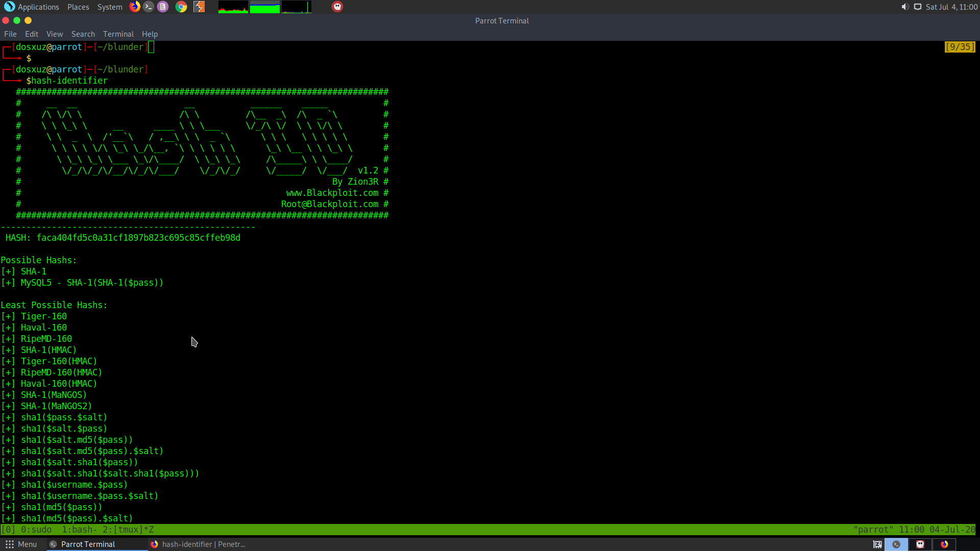Click the purple text editor launcher icon
980x551 pixels.
click(163, 7)
